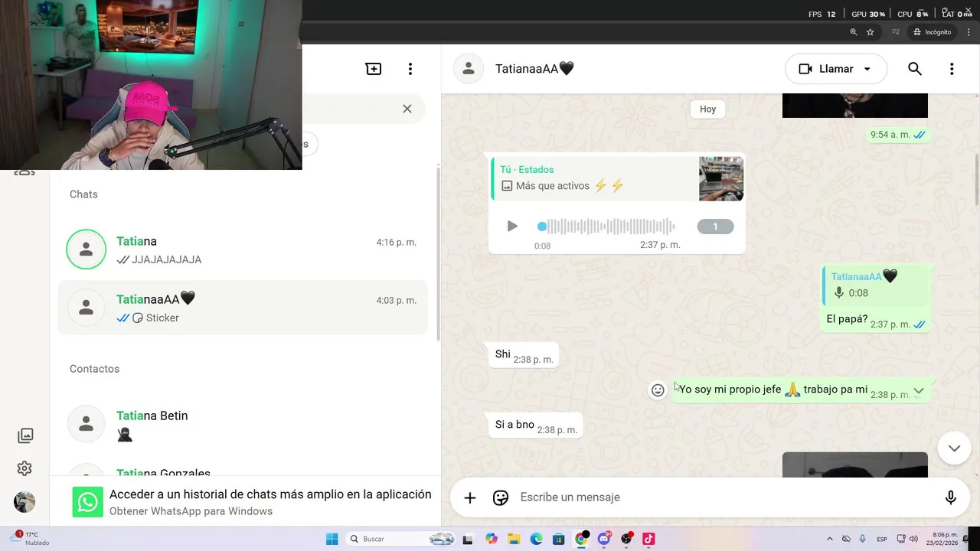
Task: Click the Contactos section heading
Action: (94, 369)
